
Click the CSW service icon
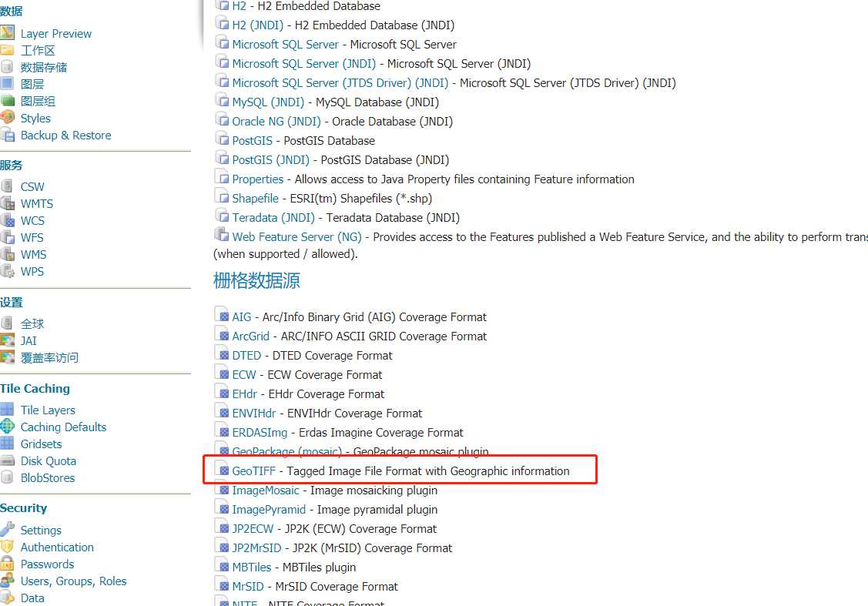[7, 186]
